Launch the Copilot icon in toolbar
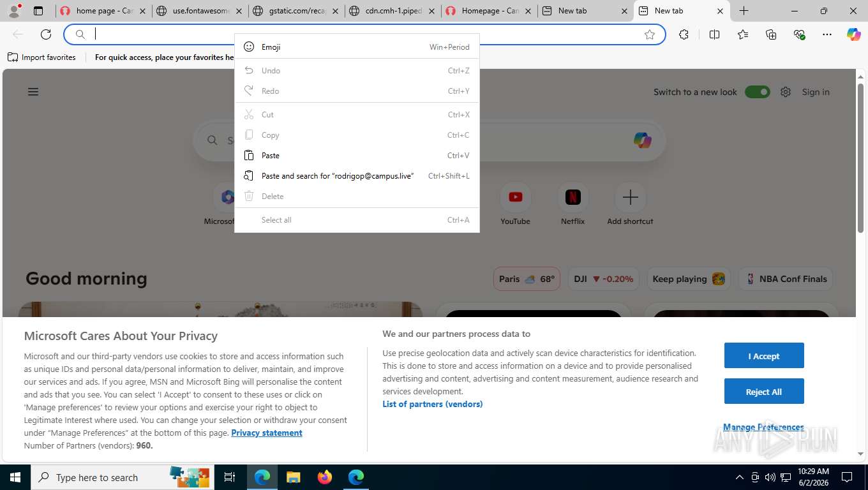 [853, 34]
